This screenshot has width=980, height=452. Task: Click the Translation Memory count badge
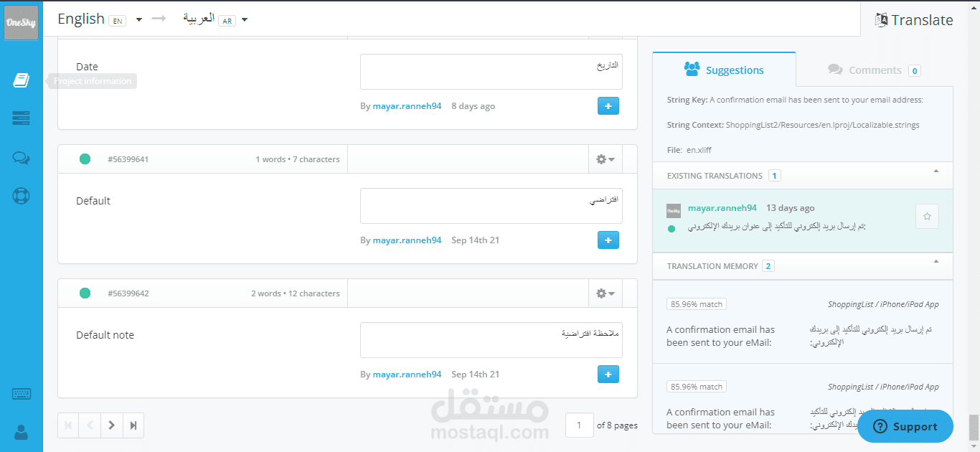(x=768, y=266)
